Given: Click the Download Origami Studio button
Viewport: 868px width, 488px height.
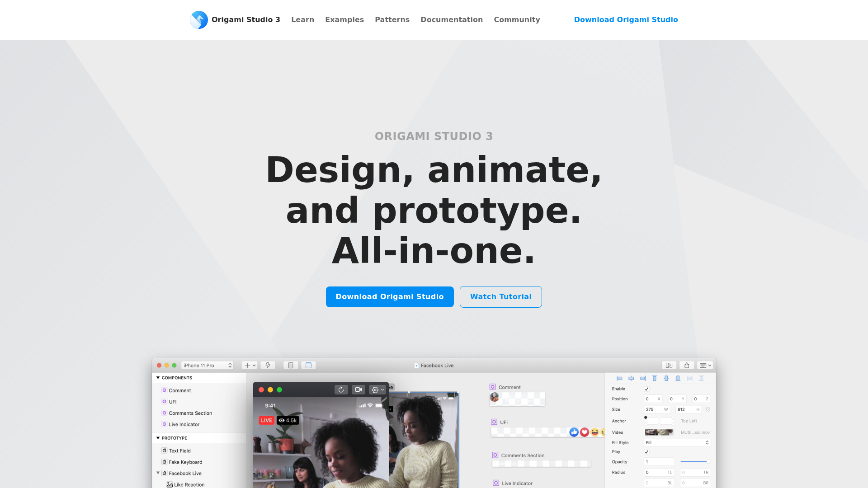Looking at the screenshot, I should pos(390,296).
